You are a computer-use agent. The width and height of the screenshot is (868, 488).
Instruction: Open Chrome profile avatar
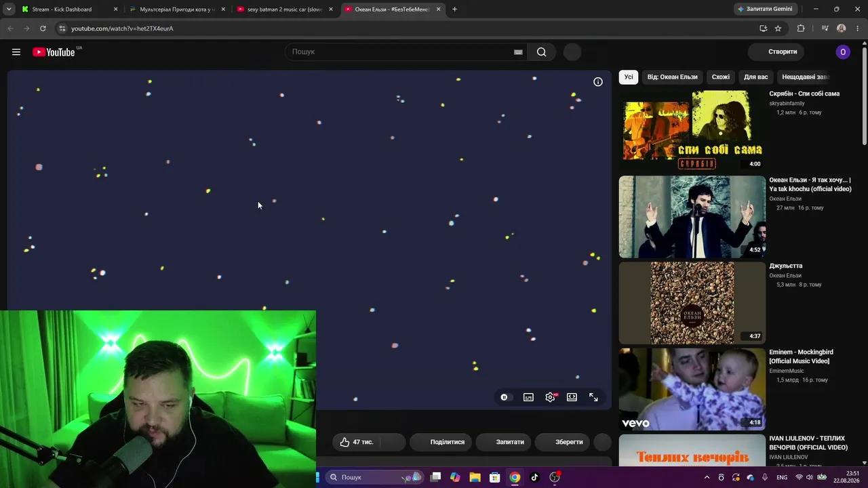[842, 28]
